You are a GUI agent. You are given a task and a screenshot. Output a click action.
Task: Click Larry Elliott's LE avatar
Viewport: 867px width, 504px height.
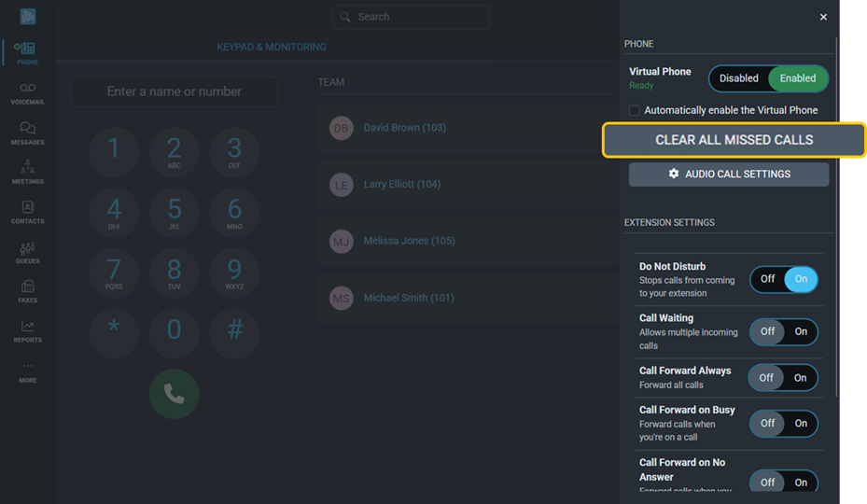342,185
